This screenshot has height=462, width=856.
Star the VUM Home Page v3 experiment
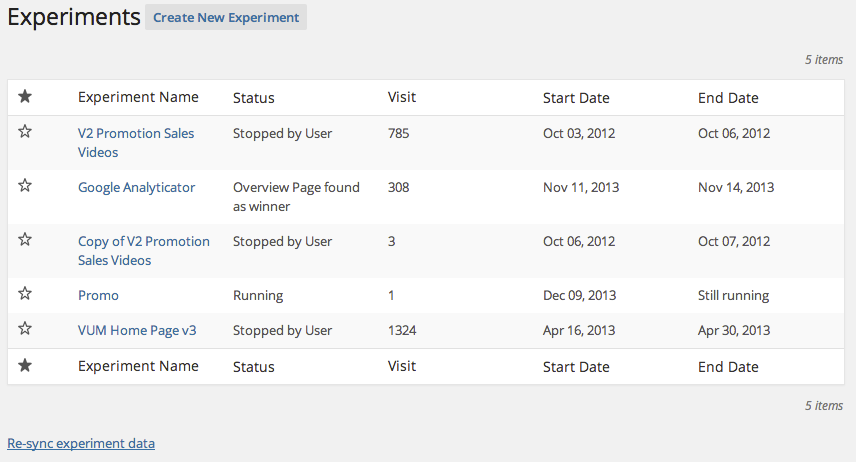click(25, 329)
